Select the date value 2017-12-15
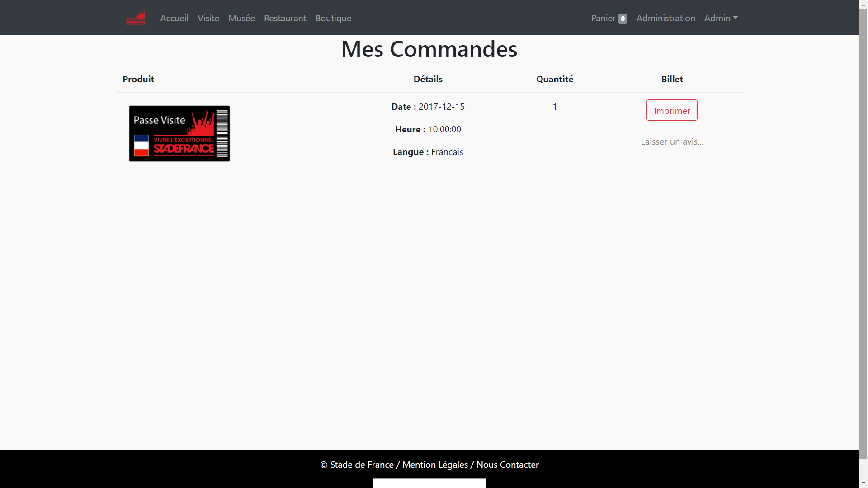This screenshot has width=868, height=488. [441, 107]
